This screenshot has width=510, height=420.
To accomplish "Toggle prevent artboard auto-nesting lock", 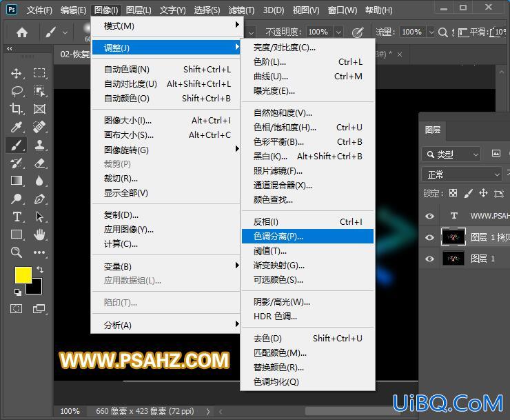I will click(x=498, y=193).
